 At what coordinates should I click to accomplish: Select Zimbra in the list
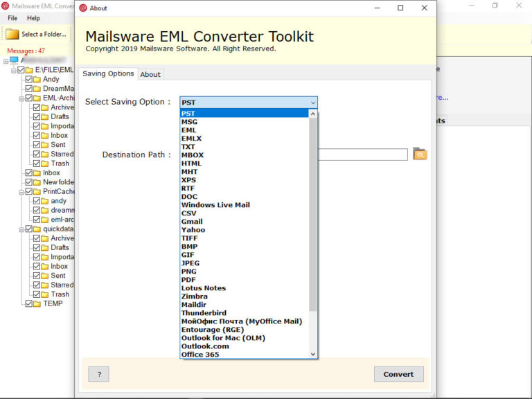coord(245,296)
